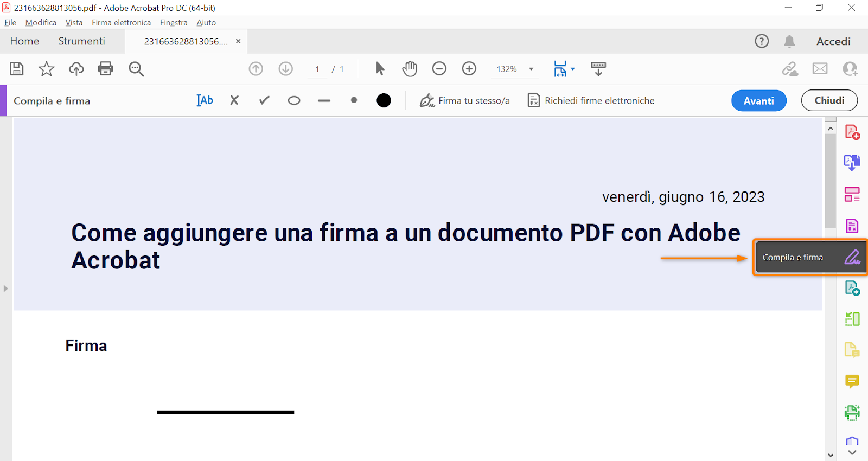The height and width of the screenshot is (461, 868).
Task: Open the scrolling mode keyboard-arrow icon
Action: [x=598, y=69]
